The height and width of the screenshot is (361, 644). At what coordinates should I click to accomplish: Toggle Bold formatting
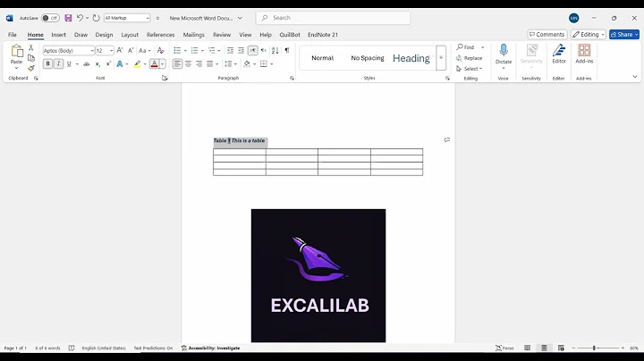47,64
